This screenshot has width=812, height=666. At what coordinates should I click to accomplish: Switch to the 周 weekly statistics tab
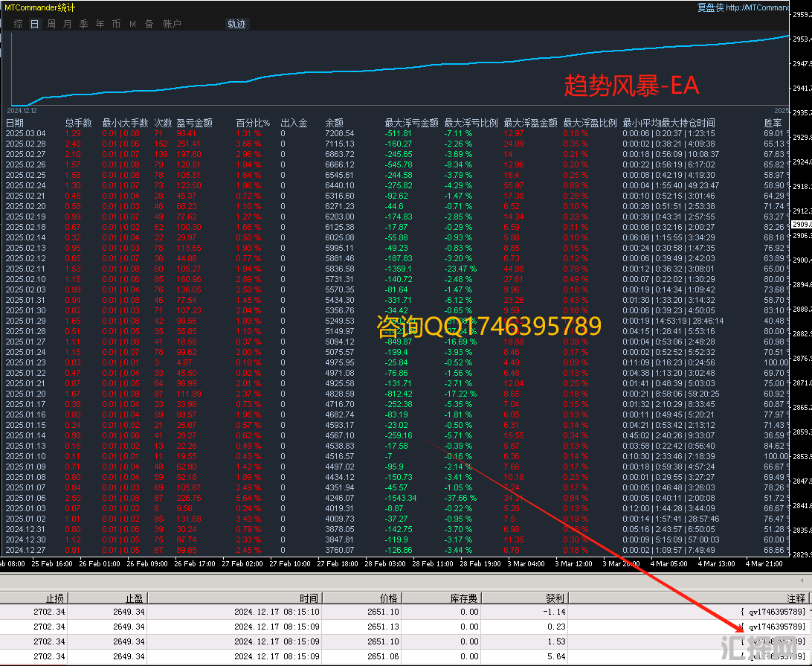click(x=51, y=24)
